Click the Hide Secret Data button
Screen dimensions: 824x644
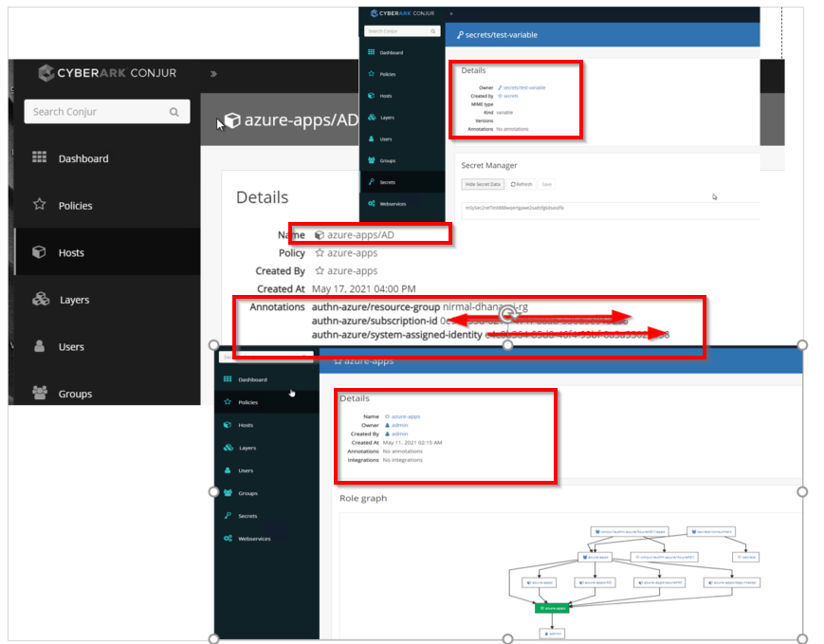tap(483, 185)
